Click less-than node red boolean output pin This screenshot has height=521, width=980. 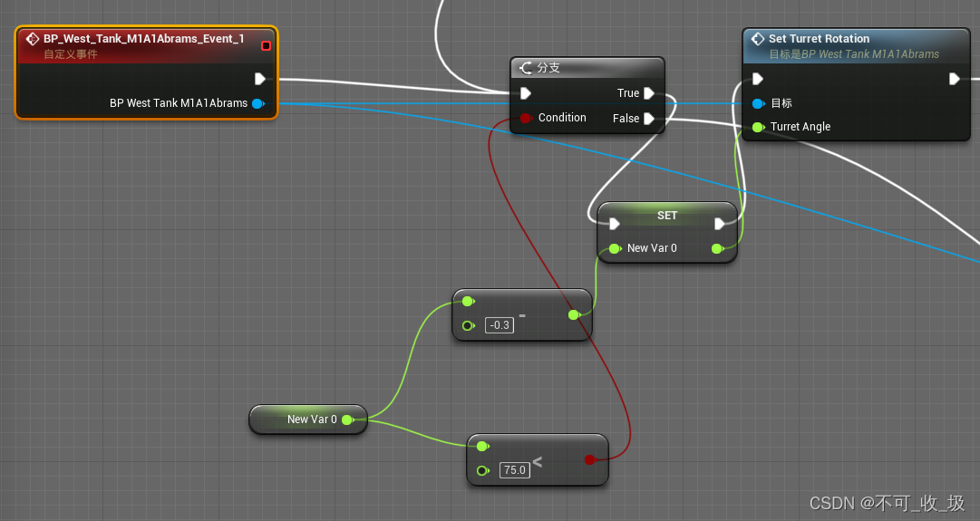[589, 459]
